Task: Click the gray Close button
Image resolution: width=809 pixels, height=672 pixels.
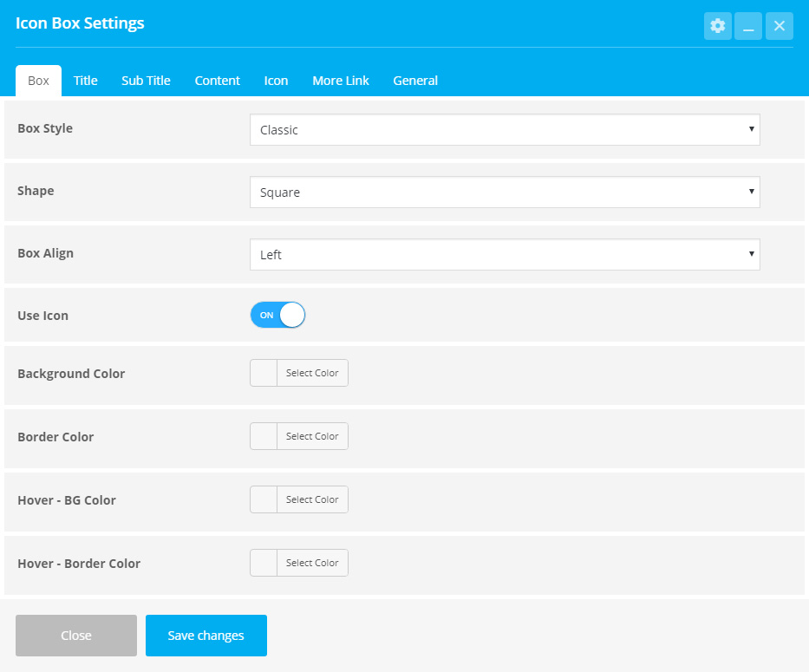Action: 76,636
